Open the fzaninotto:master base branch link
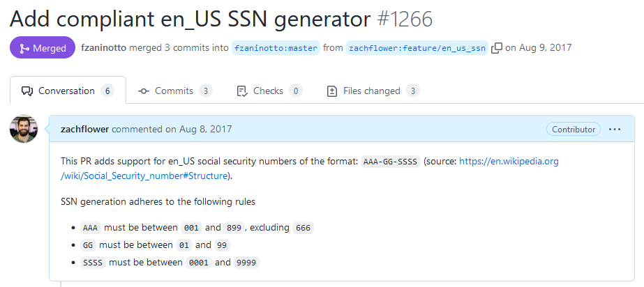644x287 pixels. (276, 48)
